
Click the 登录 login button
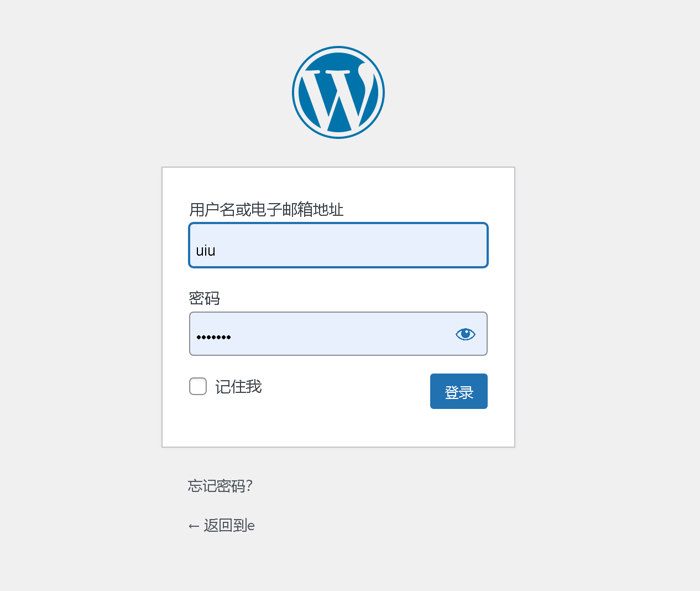(x=458, y=391)
